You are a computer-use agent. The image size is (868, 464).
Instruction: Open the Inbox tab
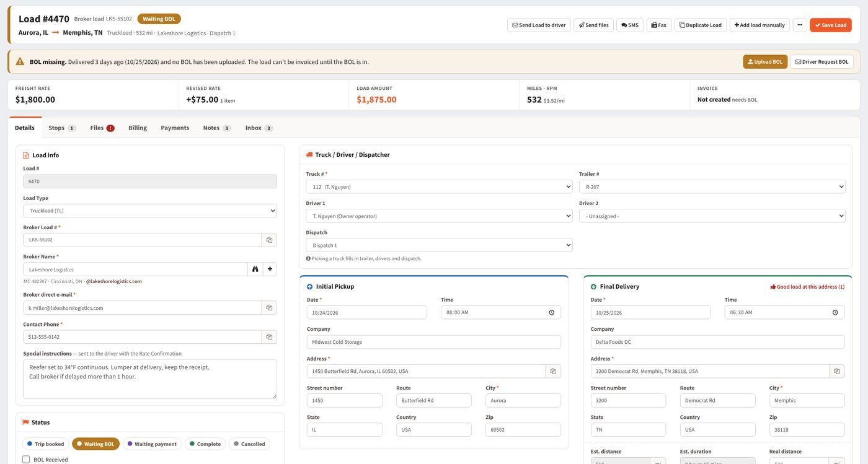pyautogui.click(x=259, y=128)
